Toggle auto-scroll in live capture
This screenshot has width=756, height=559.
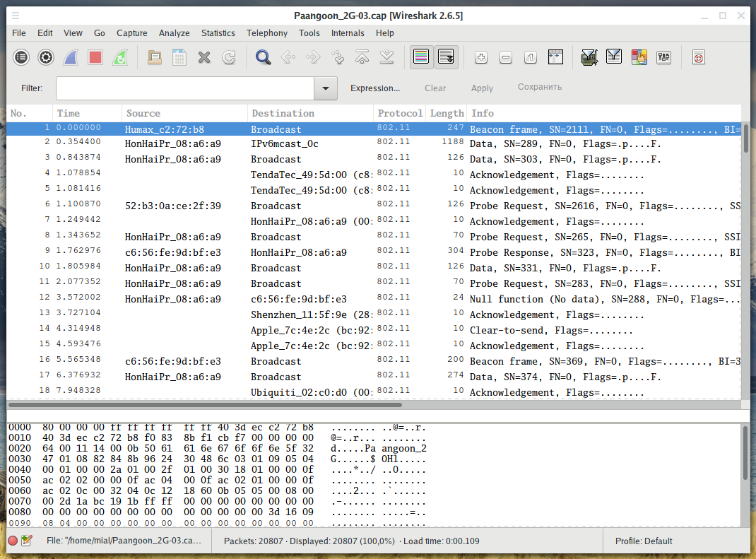coord(447,57)
